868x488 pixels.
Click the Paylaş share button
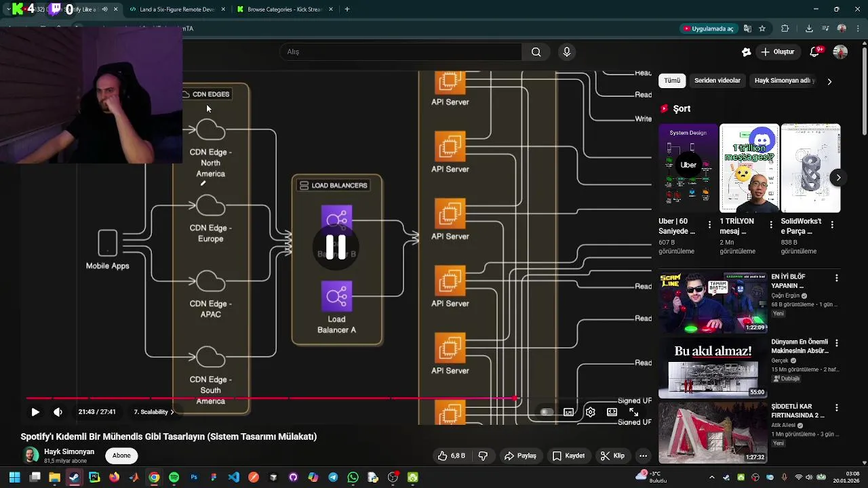(520, 456)
